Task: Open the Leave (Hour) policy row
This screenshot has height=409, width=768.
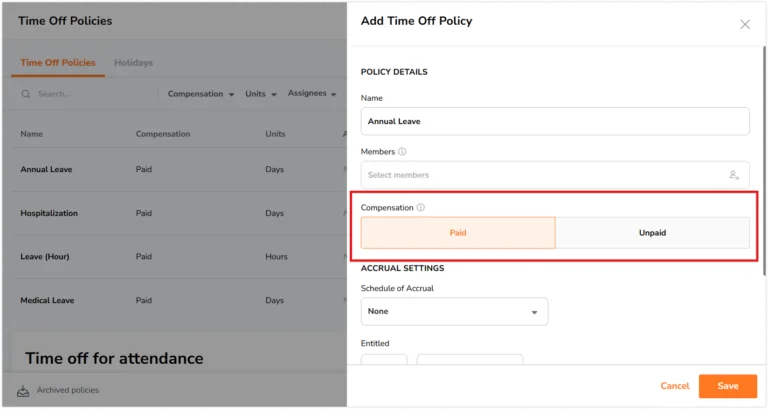Action: coord(179,257)
